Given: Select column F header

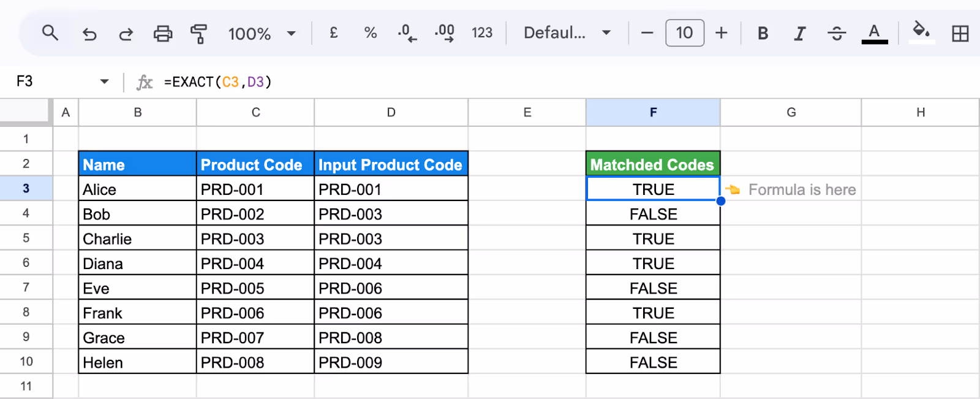Looking at the screenshot, I should (x=653, y=112).
